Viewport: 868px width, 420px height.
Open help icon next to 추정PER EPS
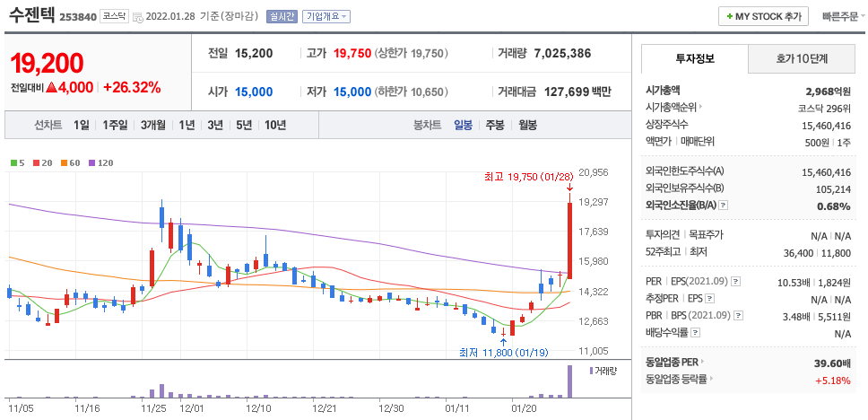point(710,299)
